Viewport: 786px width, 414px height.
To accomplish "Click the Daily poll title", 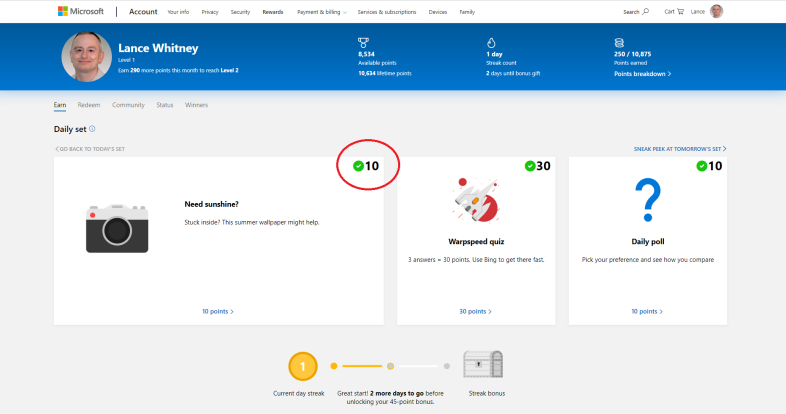I will (x=648, y=242).
